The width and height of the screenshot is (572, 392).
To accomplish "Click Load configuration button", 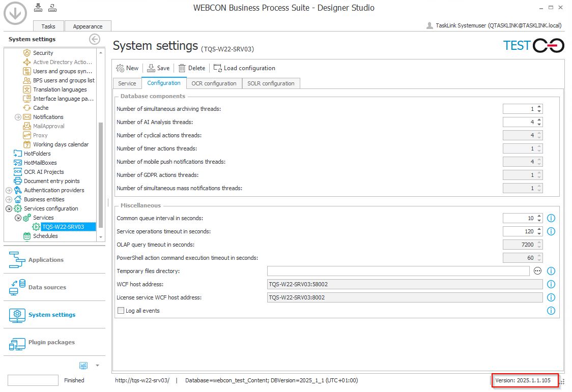I will 244,68.
